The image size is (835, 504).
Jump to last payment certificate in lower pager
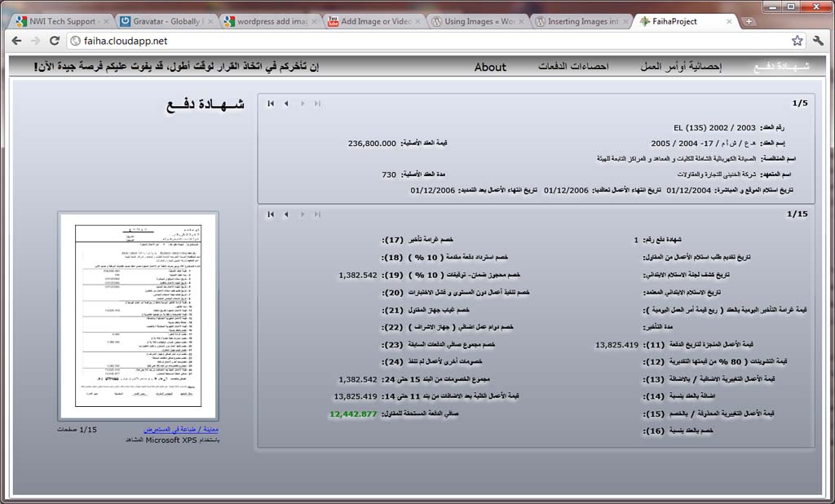pyautogui.click(x=317, y=214)
